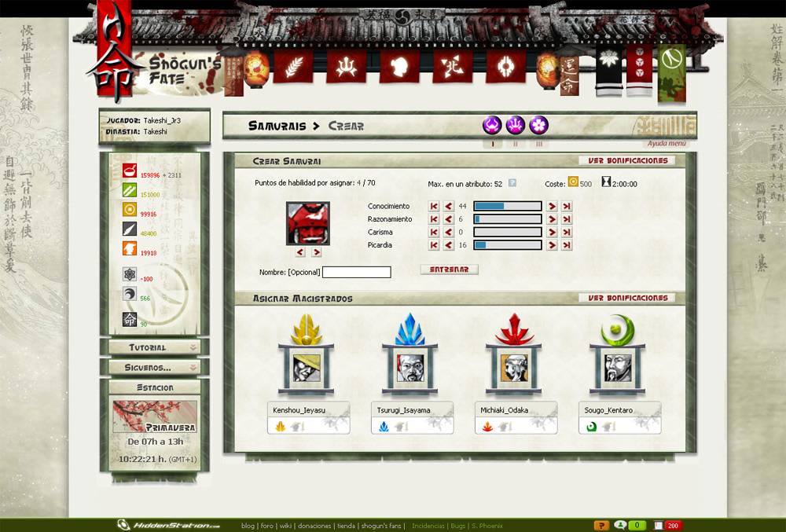This screenshot has height=532, width=786.
Task: Open the foro footer link
Action: (266, 526)
